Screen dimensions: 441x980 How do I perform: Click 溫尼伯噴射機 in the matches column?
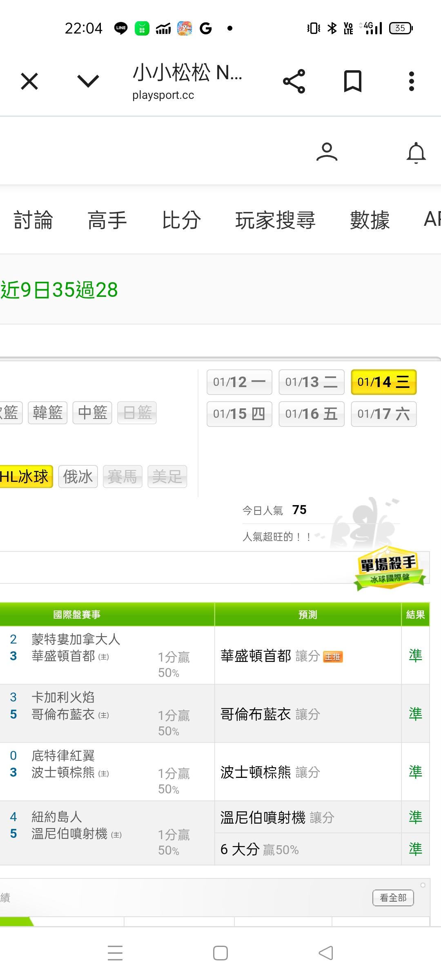tap(69, 833)
